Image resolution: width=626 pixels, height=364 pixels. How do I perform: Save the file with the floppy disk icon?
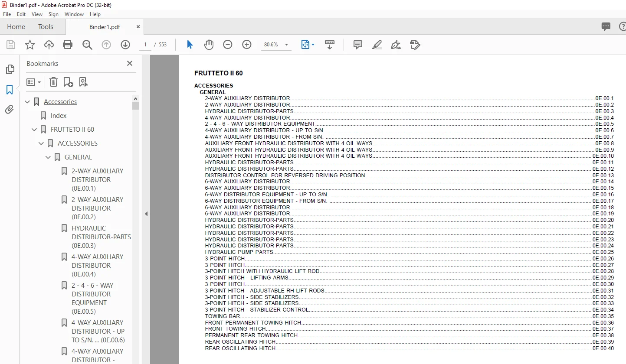tap(11, 45)
